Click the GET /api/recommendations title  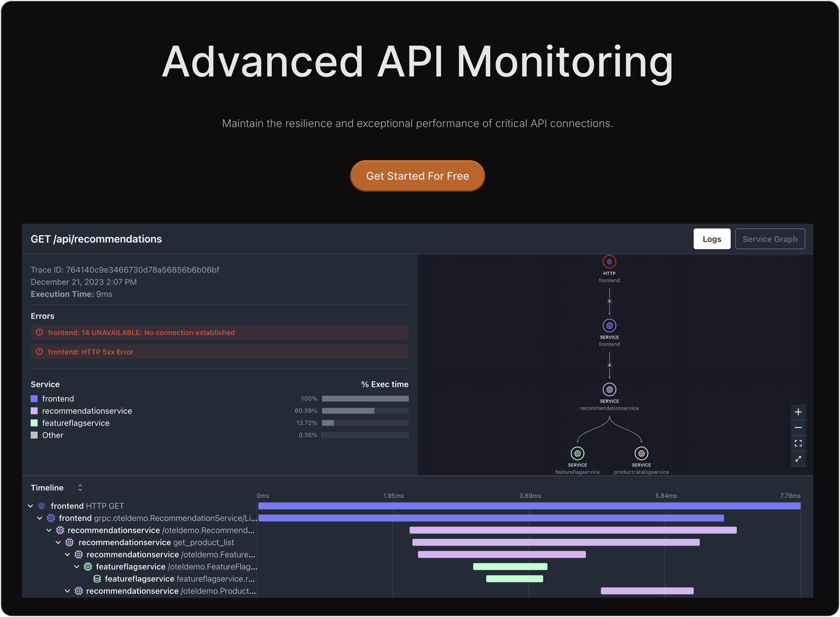point(96,239)
